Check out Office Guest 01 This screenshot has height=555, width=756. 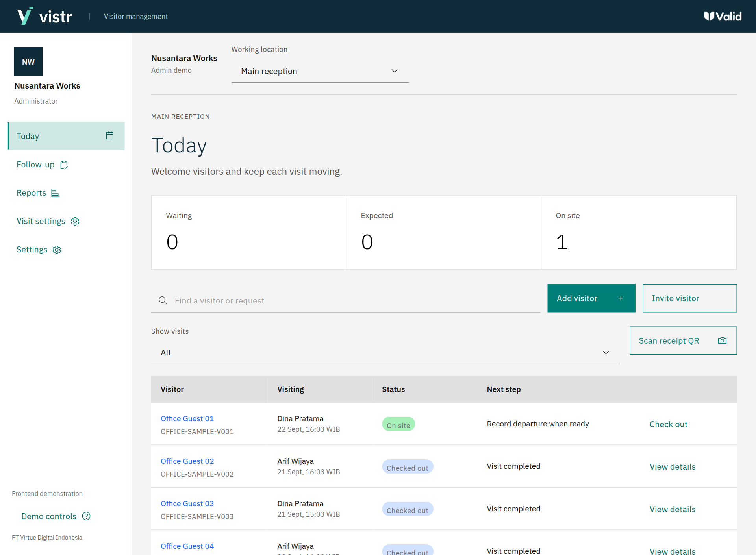coord(669,424)
